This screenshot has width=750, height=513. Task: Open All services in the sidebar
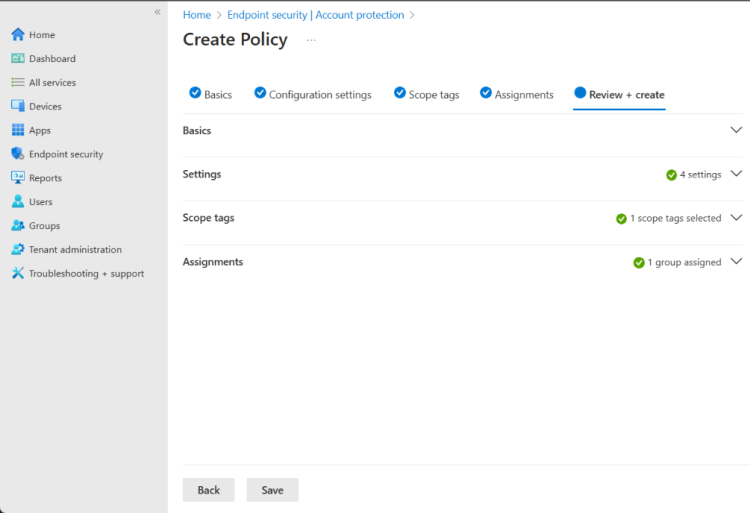click(52, 83)
